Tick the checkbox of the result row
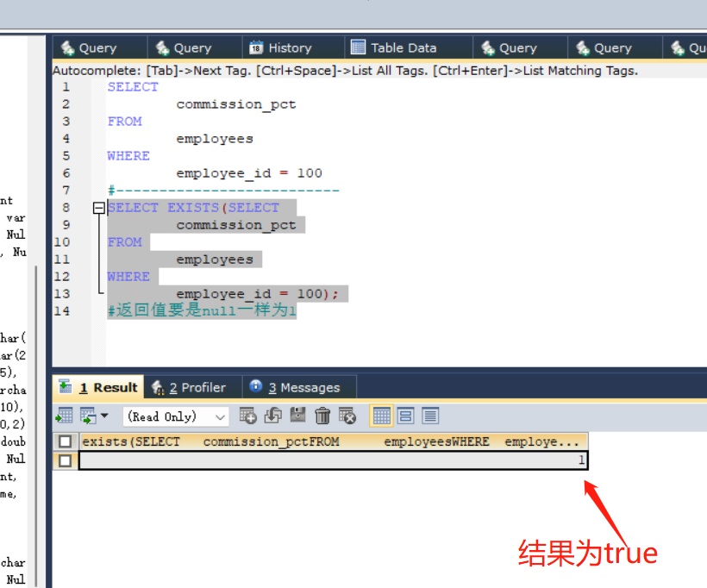This screenshot has height=588, width=707. click(65, 461)
